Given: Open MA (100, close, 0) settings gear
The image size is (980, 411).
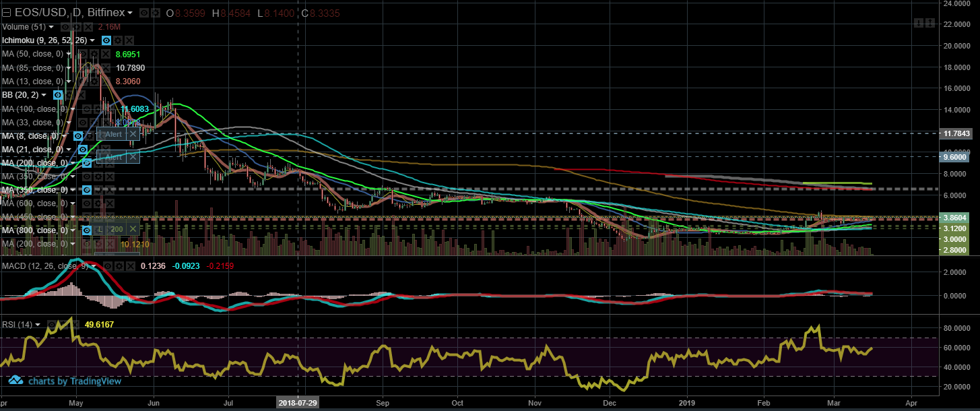Looking at the screenshot, I should click(98, 108).
